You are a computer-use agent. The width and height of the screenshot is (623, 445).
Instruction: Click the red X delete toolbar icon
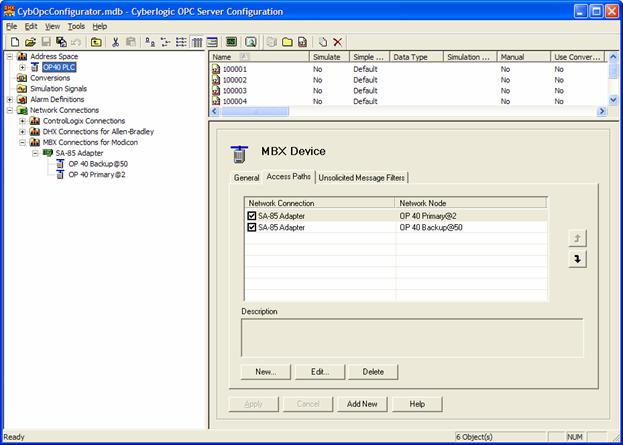click(x=338, y=42)
